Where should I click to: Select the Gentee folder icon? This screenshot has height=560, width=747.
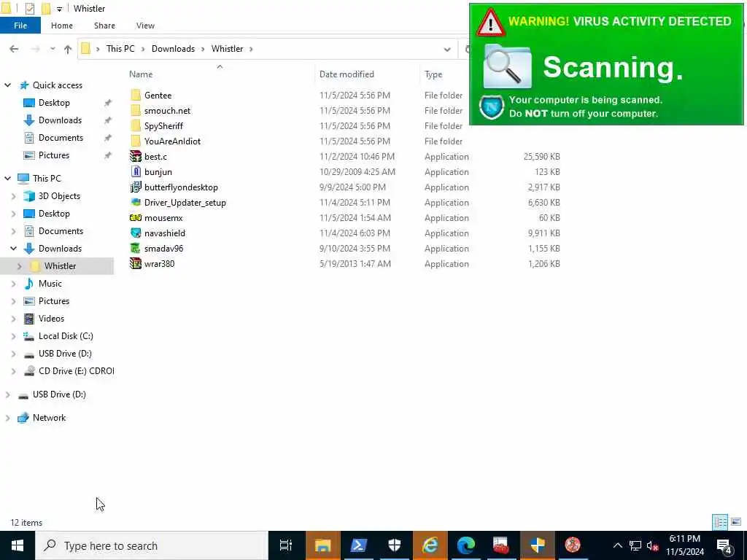coord(136,96)
